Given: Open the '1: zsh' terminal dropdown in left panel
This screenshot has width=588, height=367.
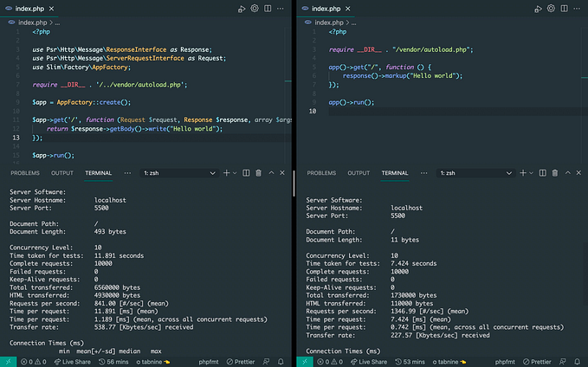Looking at the screenshot, I should coord(179,173).
